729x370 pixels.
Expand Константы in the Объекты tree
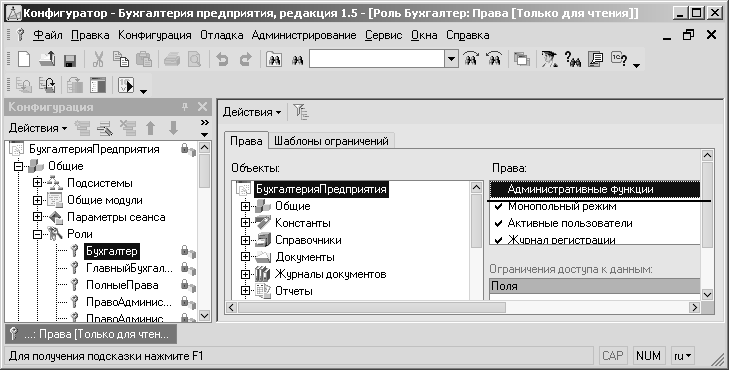click(245, 223)
